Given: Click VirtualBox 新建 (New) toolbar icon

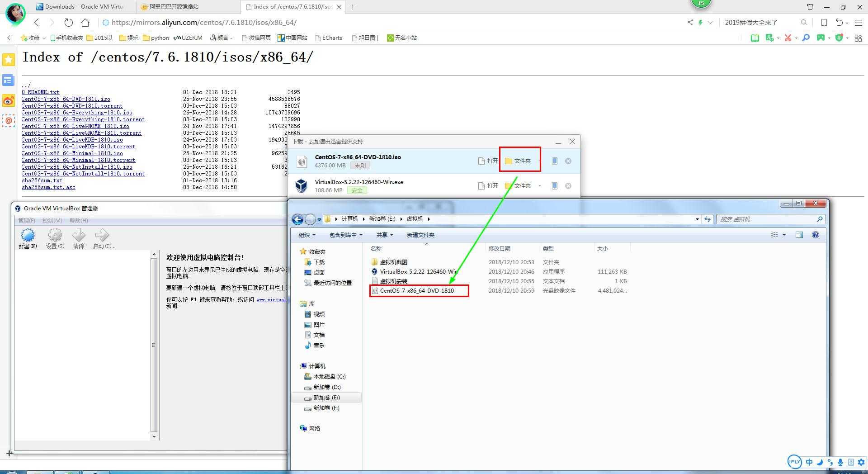Looking at the screenshot, I should pos(28,238).
